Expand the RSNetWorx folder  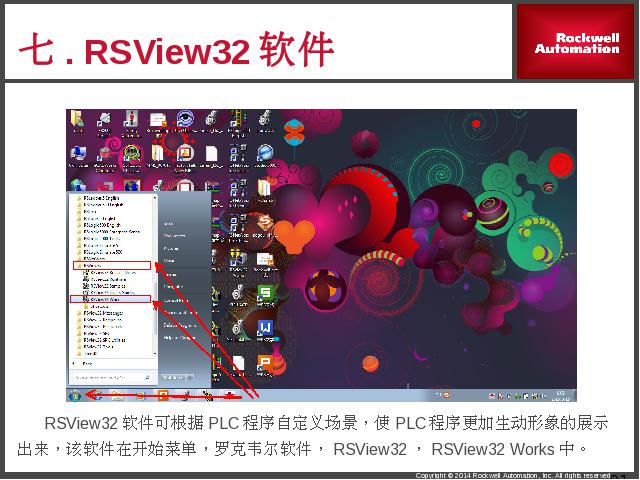(91, 258)
